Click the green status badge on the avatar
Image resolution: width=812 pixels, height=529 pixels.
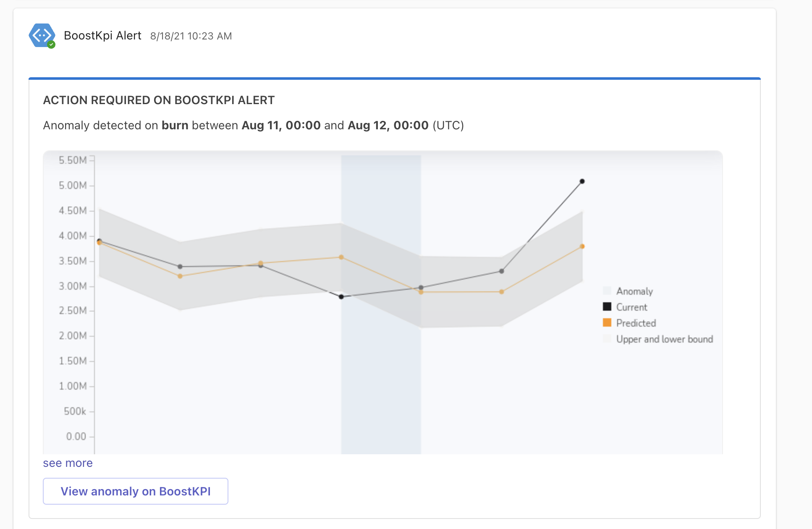pyautogui.click(x=51, y=45)
